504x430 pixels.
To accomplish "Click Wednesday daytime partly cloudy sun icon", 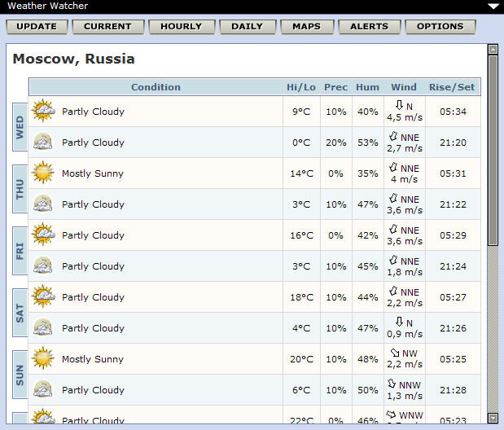I will (42, 111).
